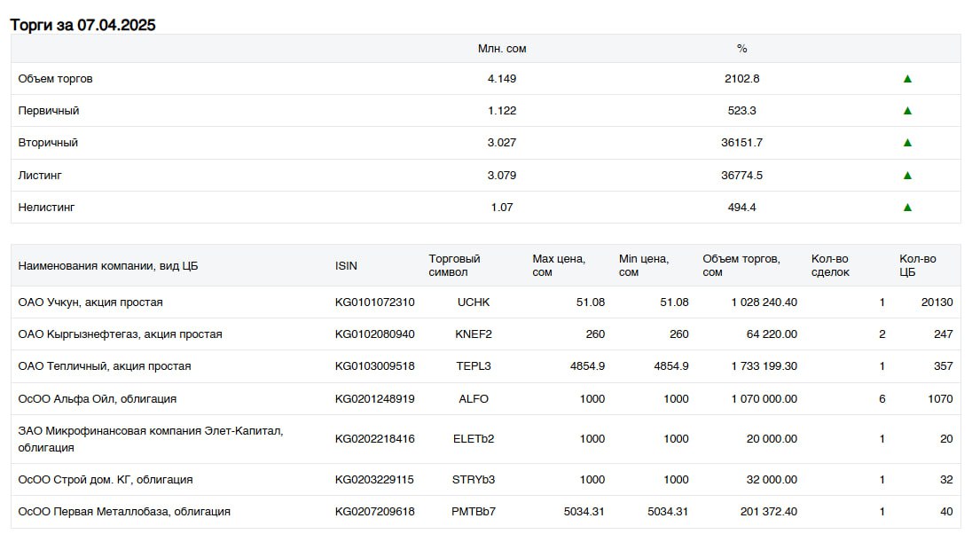Click the 'ISIN' column header

click(346, 266)
